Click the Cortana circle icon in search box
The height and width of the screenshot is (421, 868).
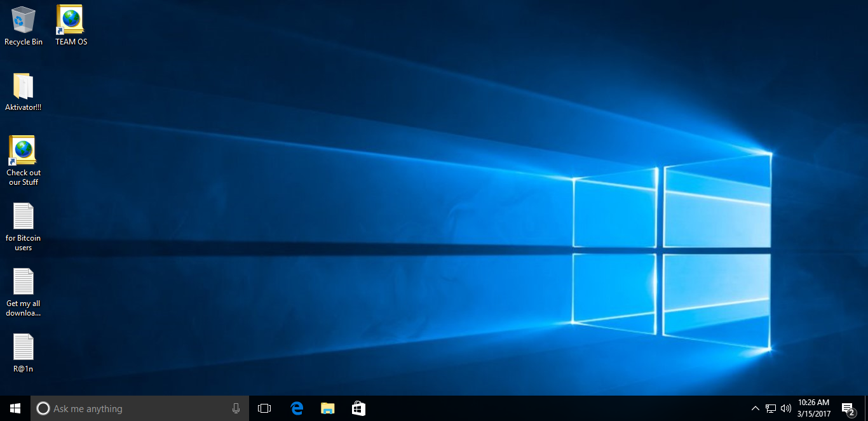pos(43,409)
